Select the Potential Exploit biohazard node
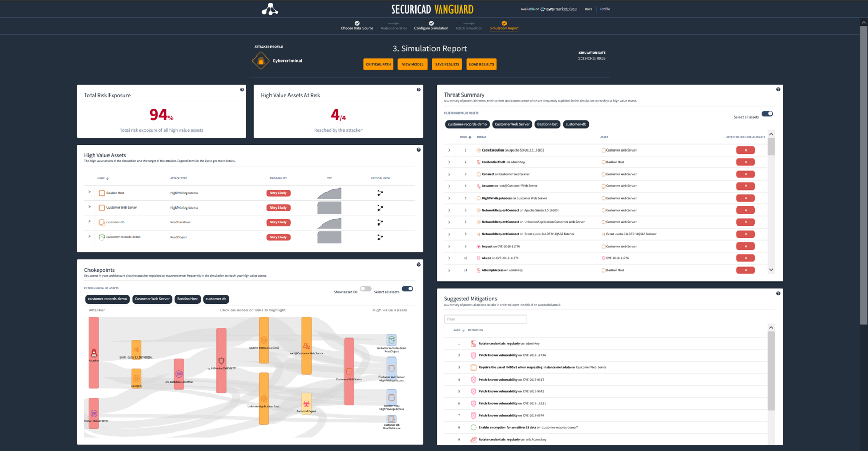Viewport: 868px width, 451px height. [306, 404]
